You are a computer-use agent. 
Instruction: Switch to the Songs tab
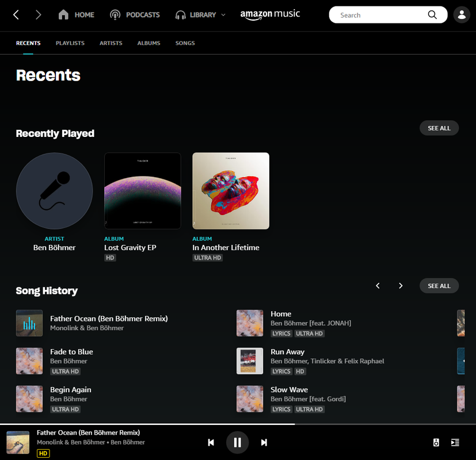point(185,43)
